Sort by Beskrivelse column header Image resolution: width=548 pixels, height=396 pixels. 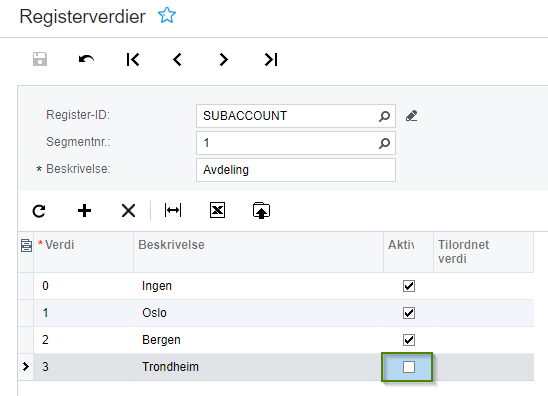click(x=258, y=252)
